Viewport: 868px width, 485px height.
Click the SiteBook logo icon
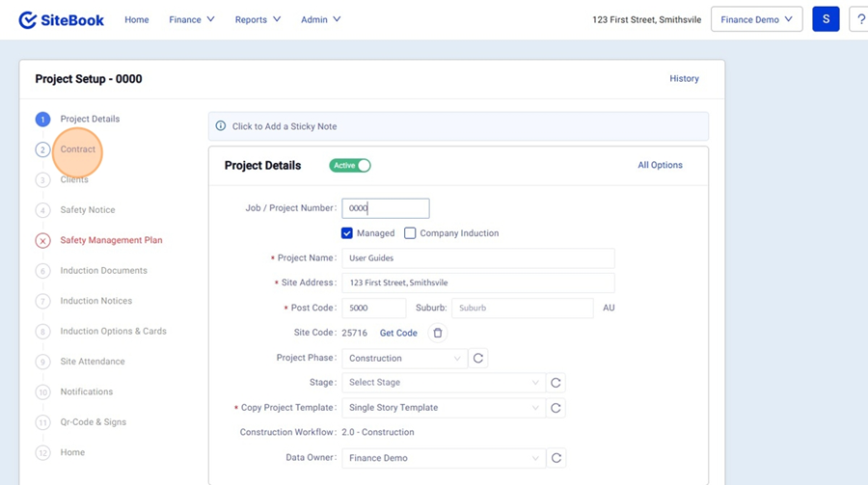coord(28,19)
